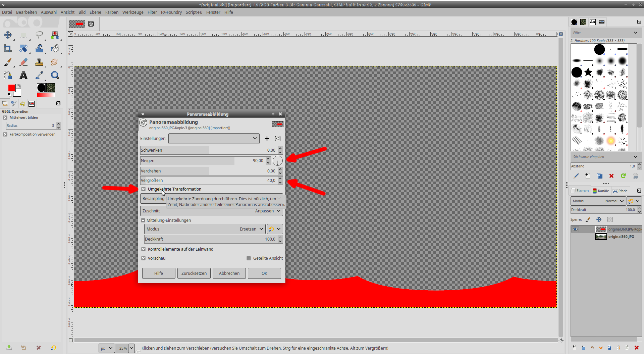Click the red foreground color swatch
This screenshot has width=644, height=354.
click(11, 88)
